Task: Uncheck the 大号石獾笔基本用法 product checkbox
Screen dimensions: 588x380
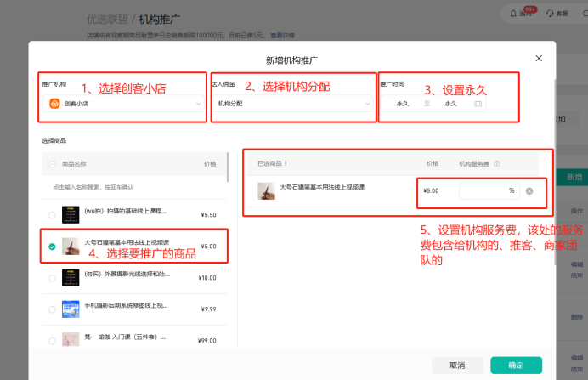Action: pos(53,247)
